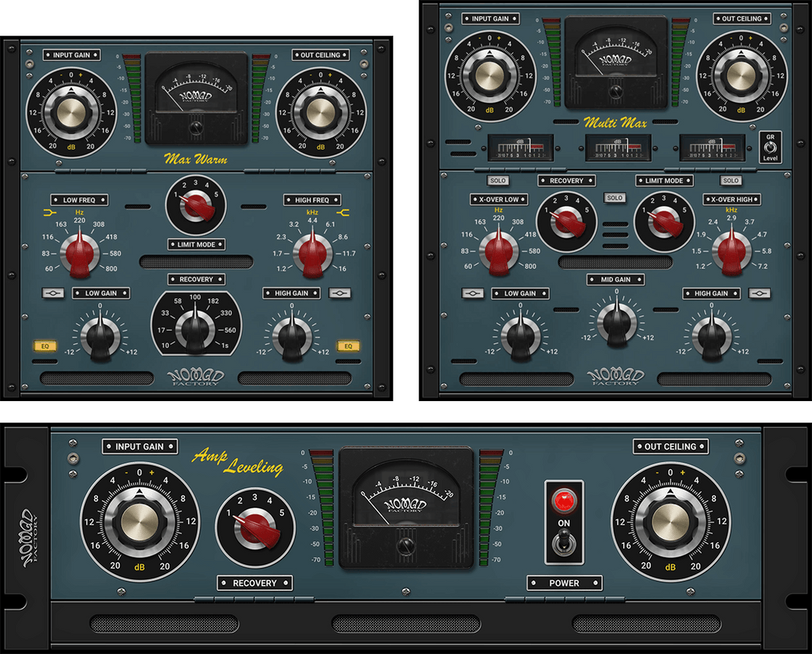Viewport: 812px width, 654px height.
Task: Adjust the Max Warm High Freq red knob
Action: 312,253
